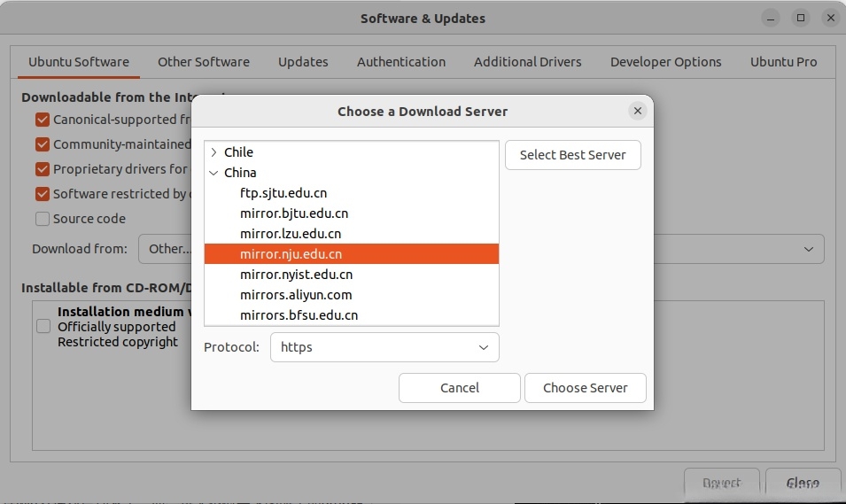This screenshot has height=504, width=846.
Task: Select ftp.sjtu.edu.cn mirror
Action: pos(283,193)
